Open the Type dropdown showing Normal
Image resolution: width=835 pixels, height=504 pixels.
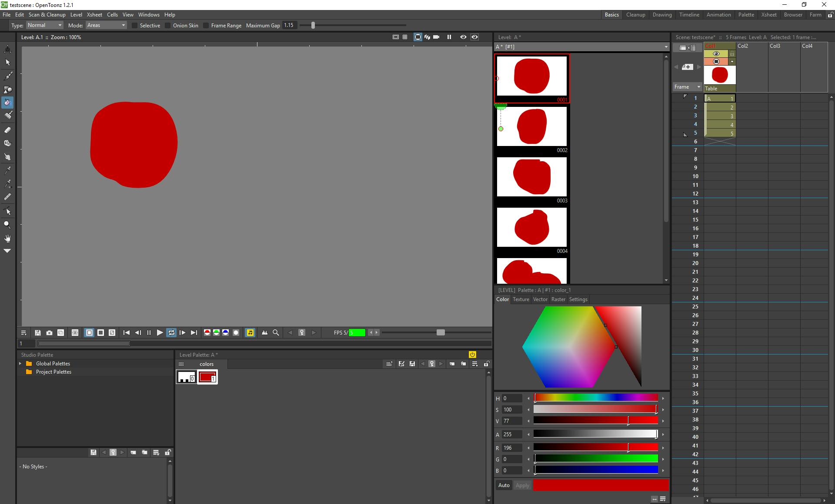[x=44, y=25]
